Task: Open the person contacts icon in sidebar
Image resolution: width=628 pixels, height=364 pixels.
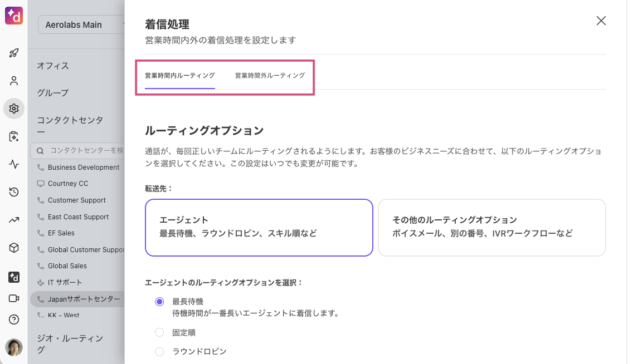Action: pyautogui.click(x=13, y=81)
